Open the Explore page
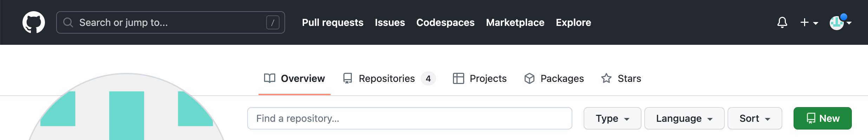868x140 pixels. coord(573,22)
